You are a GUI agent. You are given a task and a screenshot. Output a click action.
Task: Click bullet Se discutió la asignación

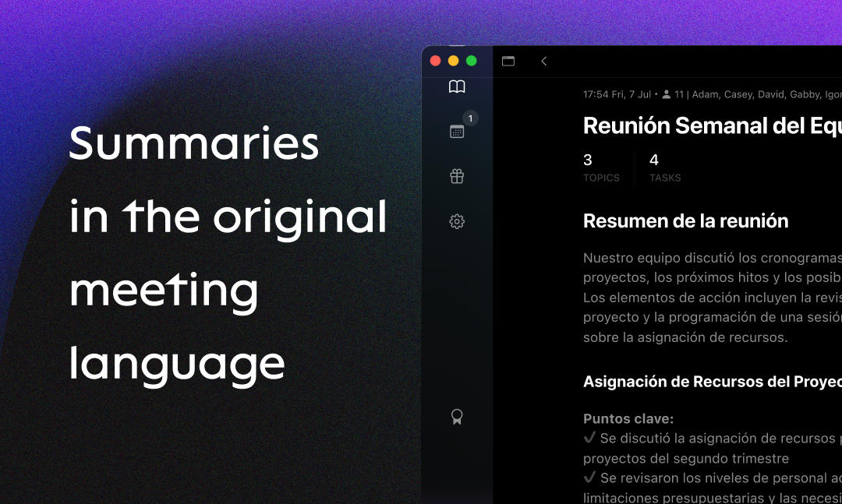click(713, 448)
